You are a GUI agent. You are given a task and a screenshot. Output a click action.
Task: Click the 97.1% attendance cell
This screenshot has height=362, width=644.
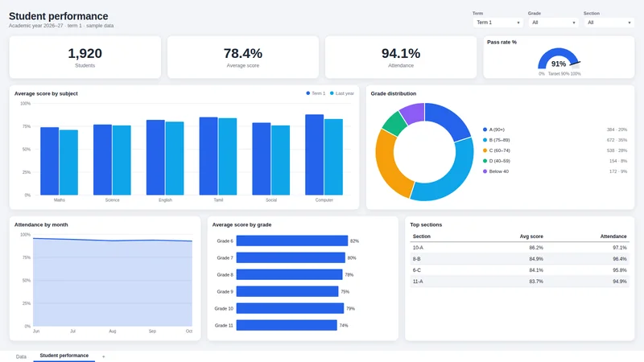(x=619, y=248)
